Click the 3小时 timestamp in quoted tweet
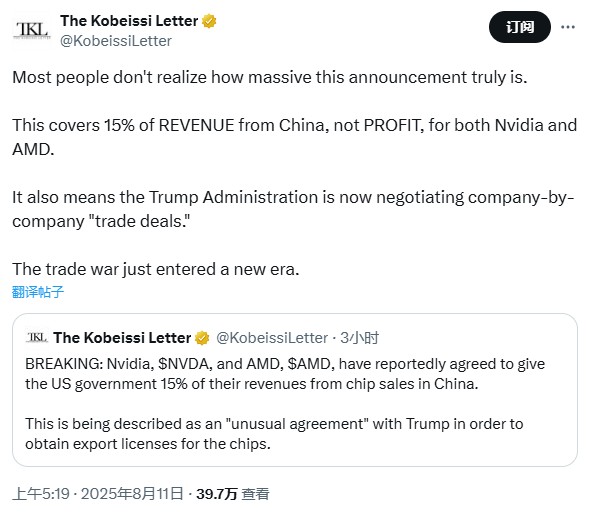This screenshot has height=516, width=594. pos(360,338)
